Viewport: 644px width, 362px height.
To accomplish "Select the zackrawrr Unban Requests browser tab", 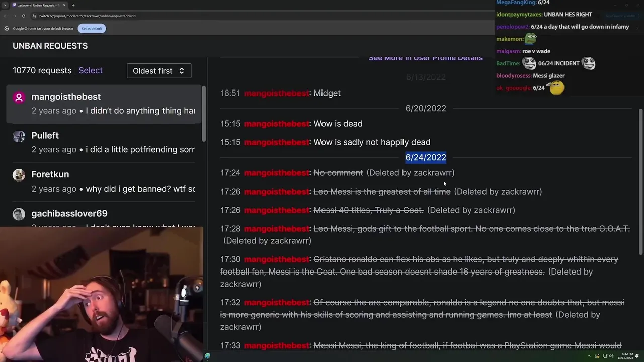I will click(x=38, y=5).
